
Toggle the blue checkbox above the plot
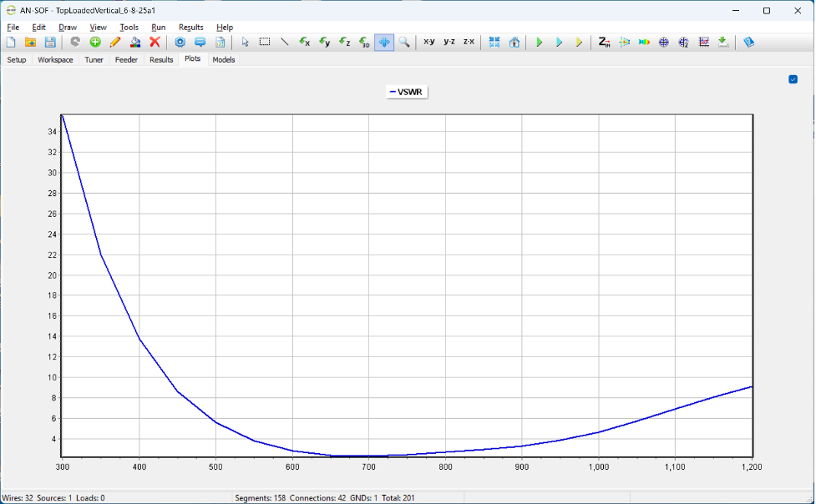pos(793,79)
